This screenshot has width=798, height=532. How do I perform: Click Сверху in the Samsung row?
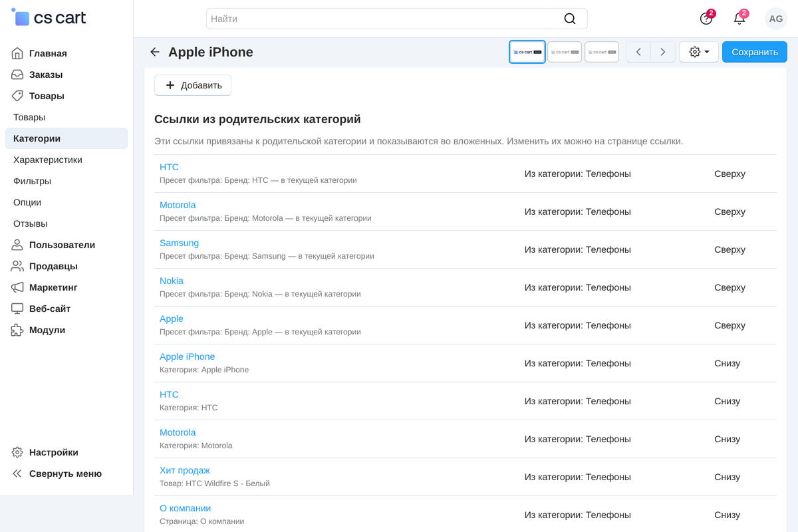tap(730, 249)
